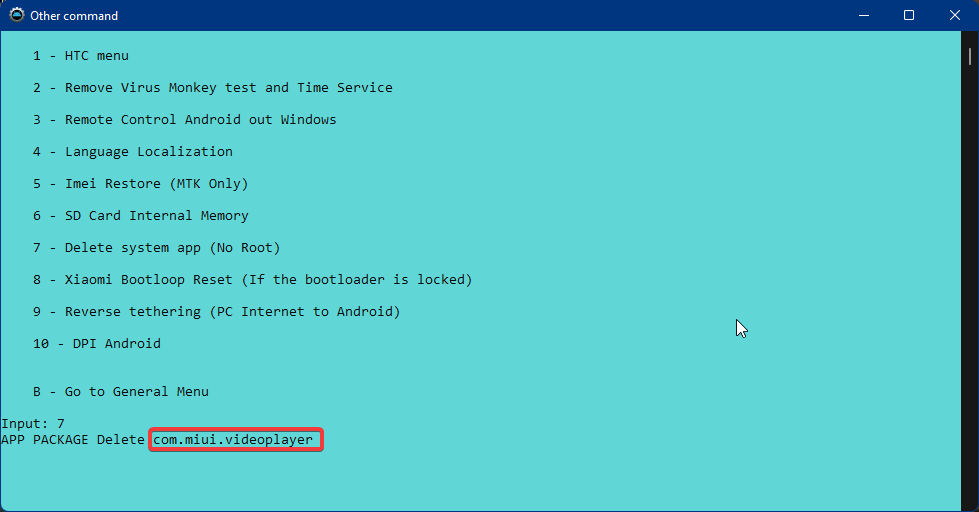Click the "10 - DPI Android" entry
This screenshot has height=512, width=979.
pos(96,344)
